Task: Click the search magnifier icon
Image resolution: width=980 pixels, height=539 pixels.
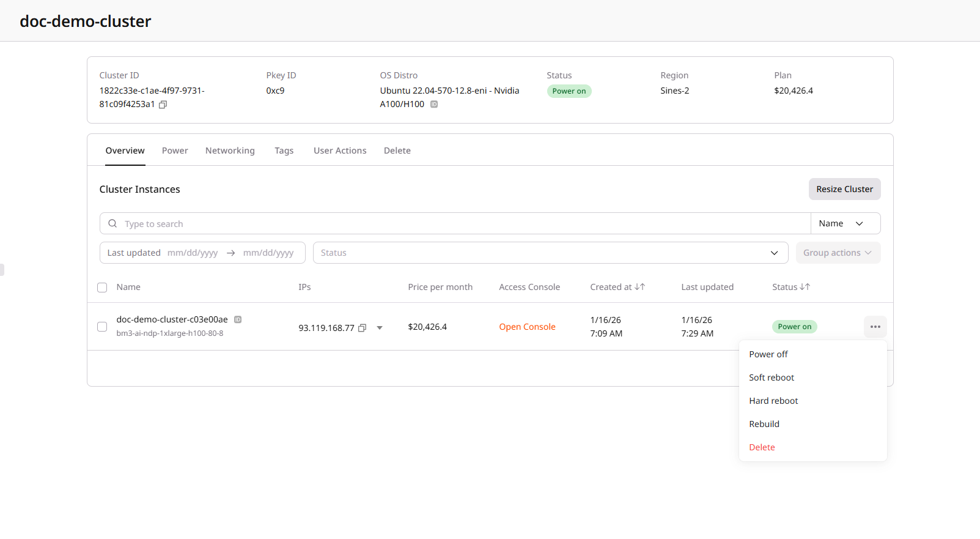Action: point(112,223)
